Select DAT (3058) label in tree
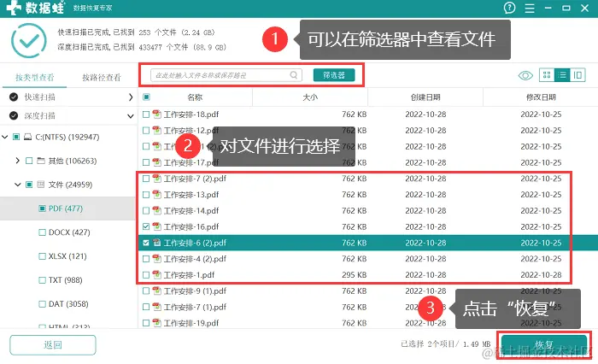The width and height of the screenshot is (598, 364). 68,304
